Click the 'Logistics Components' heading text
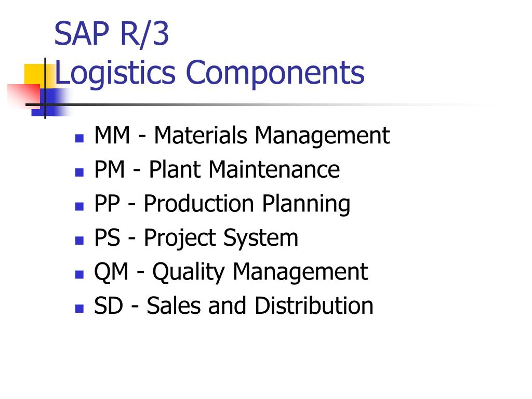The width and height of the screenshot is (532, 399). point(209,74)
